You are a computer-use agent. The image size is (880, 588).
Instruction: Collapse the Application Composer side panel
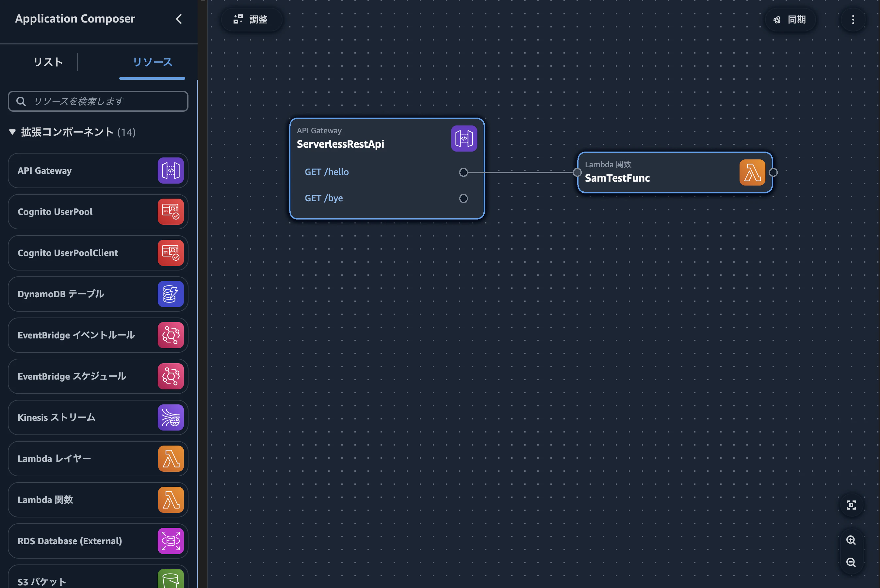click(179, 19)
